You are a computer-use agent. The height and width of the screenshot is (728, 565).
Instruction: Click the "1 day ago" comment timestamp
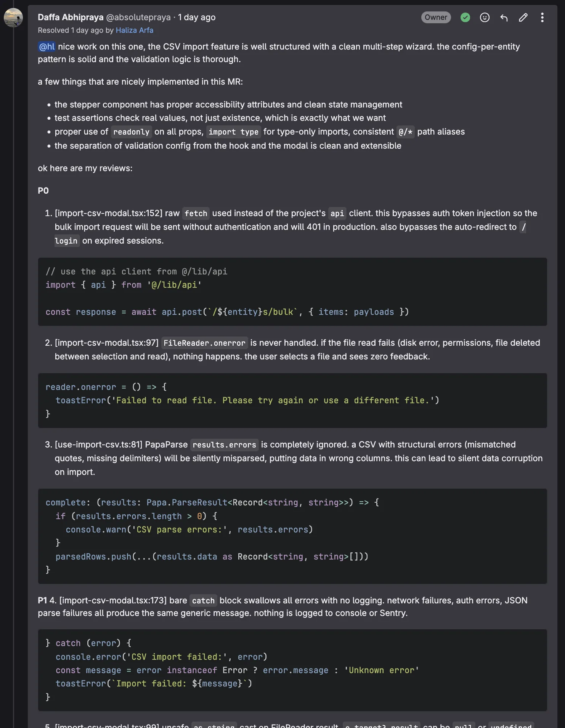click(x=197, y=18)
